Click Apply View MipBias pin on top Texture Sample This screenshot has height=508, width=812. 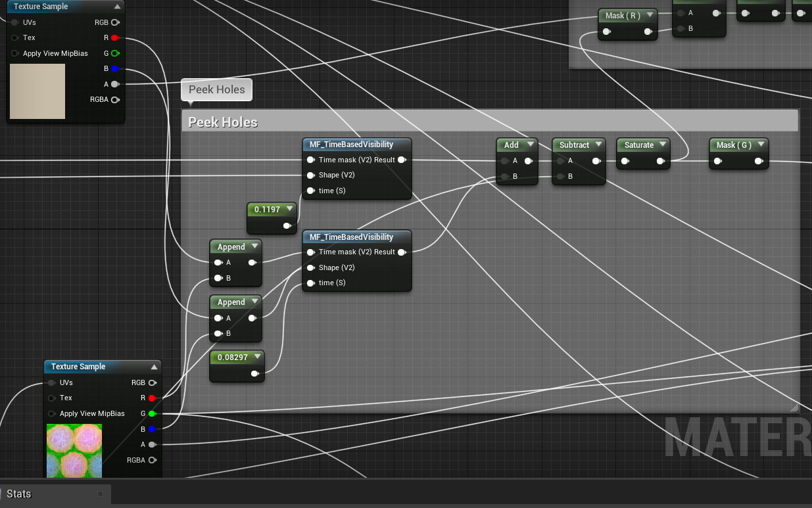[14, 53]
